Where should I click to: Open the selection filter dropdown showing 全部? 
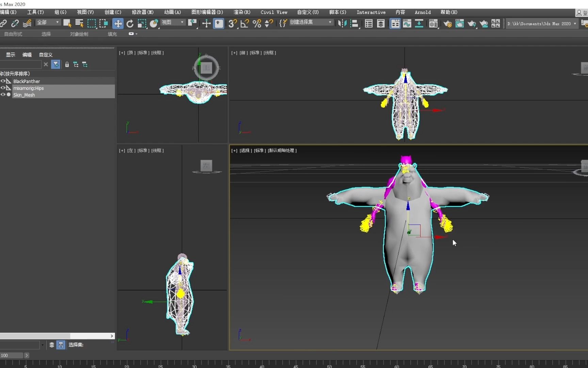click(x=47, y=22)
